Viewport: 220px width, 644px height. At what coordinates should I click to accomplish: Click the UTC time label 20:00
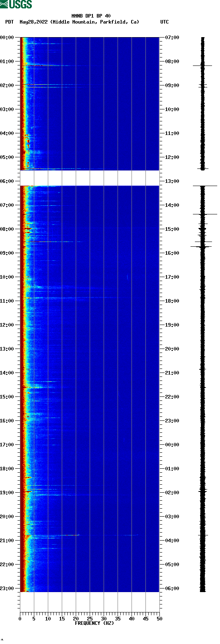pos(172,349)
